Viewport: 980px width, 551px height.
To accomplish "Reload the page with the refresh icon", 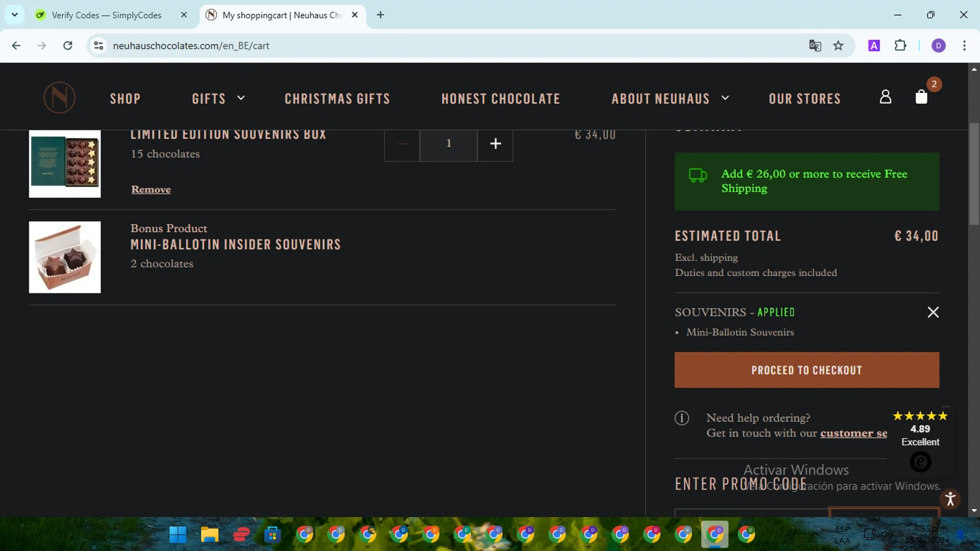I will (68, 46).
